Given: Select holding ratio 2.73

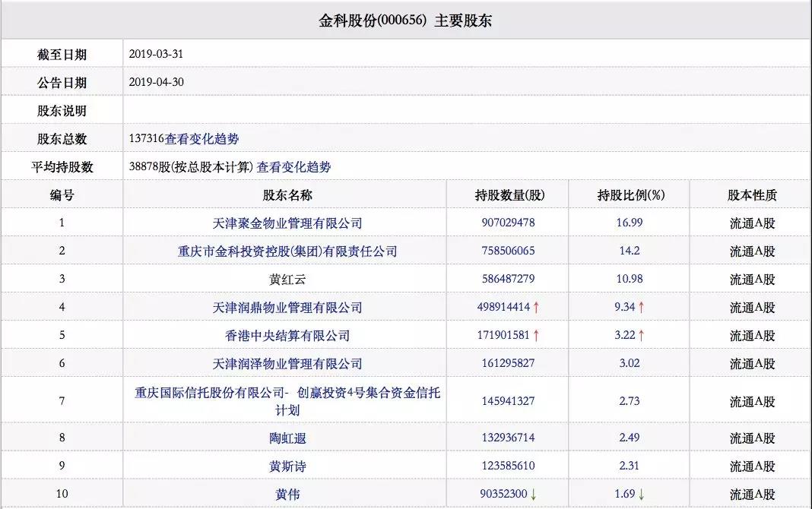Looking at the screenshot, I should coord(630,401).
